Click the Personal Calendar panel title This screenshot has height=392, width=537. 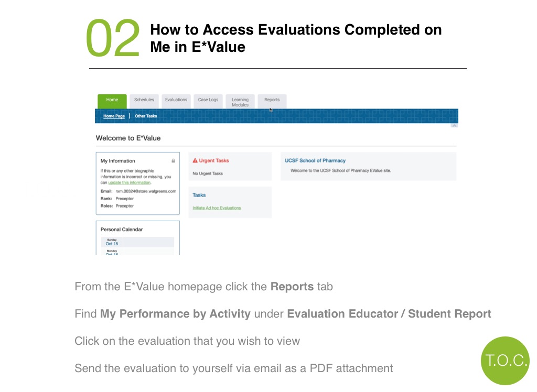click(x=122, y=230)
